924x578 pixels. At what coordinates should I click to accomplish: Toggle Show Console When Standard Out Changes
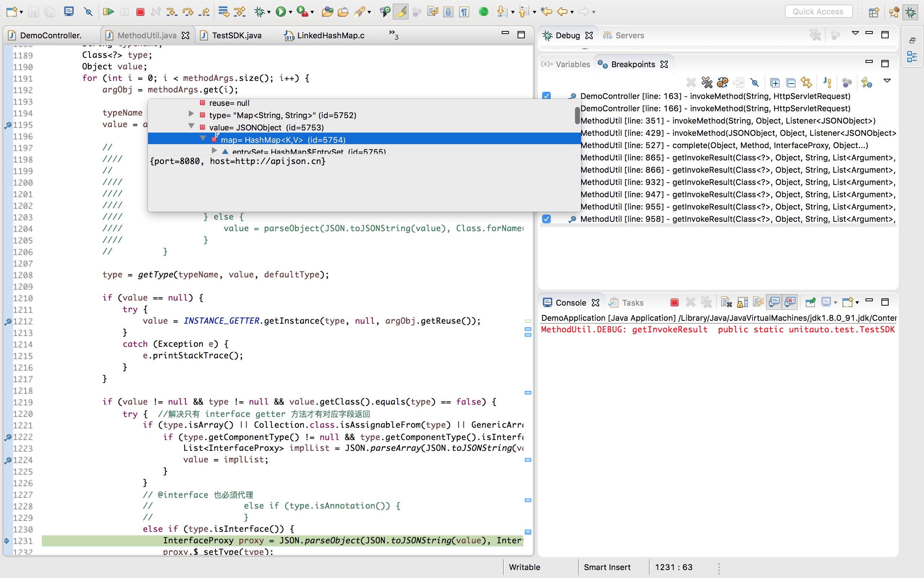point(774,302)
